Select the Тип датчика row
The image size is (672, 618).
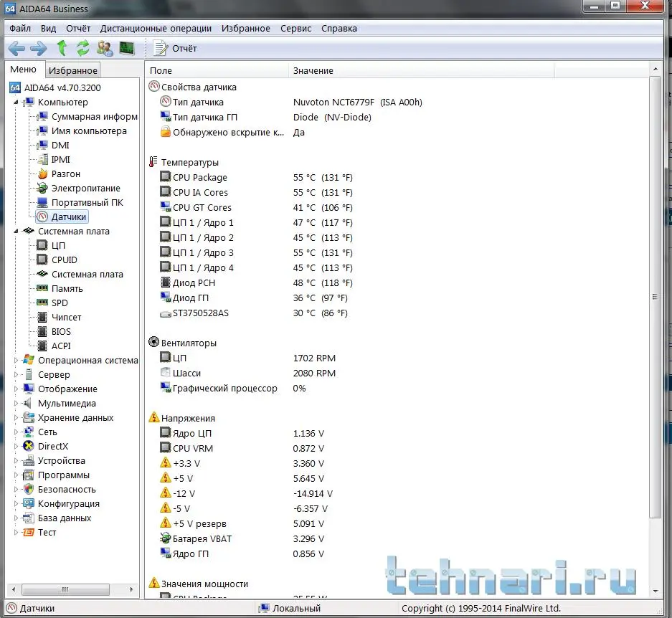(397, 102)
